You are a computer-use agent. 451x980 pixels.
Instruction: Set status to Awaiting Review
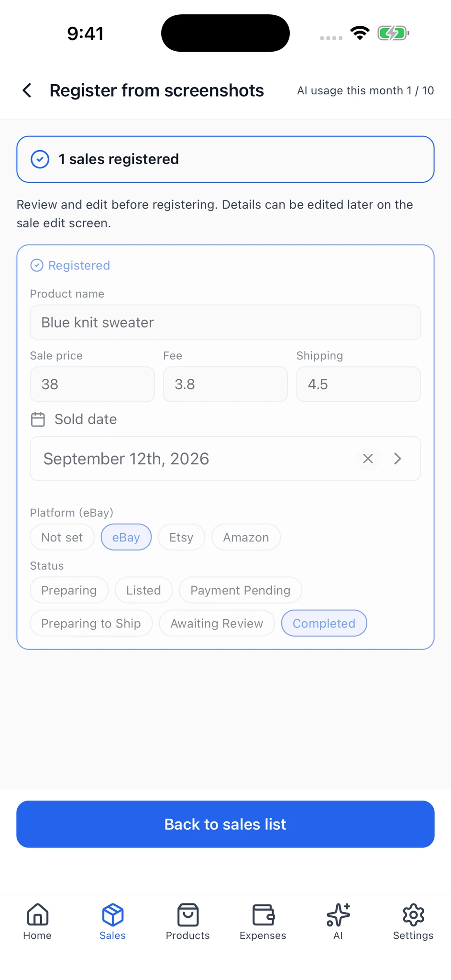[217, 623]
